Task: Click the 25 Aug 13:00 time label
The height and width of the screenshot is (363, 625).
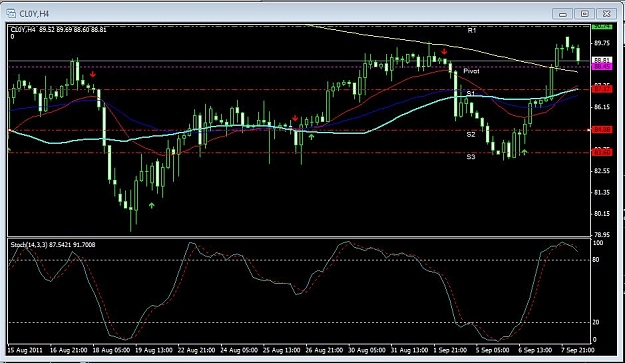Action: [x=281, y=350]
